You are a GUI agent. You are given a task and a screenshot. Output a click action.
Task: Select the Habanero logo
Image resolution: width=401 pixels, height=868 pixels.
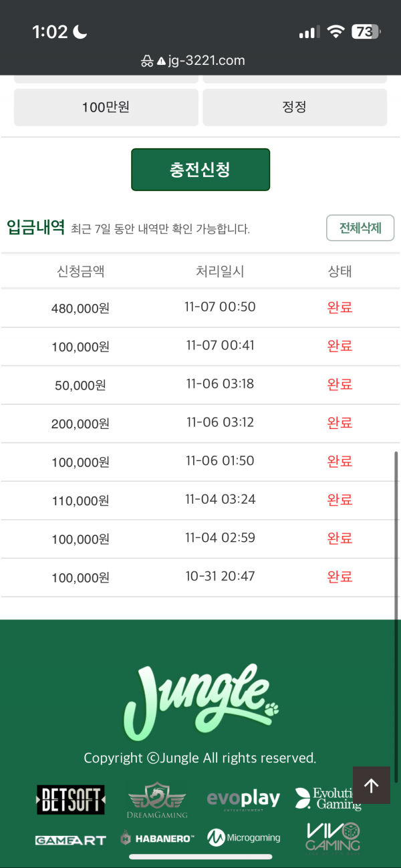click(x=157, y=838)
